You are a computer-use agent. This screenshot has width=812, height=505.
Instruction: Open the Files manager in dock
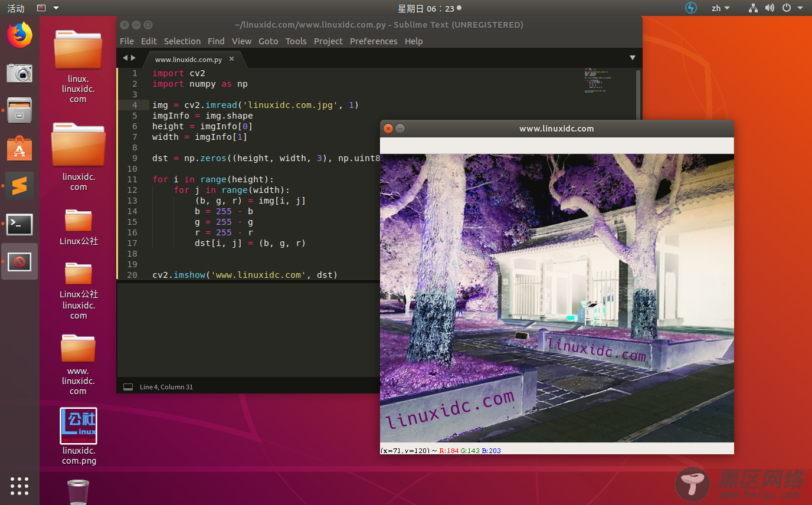click(19, 110)
